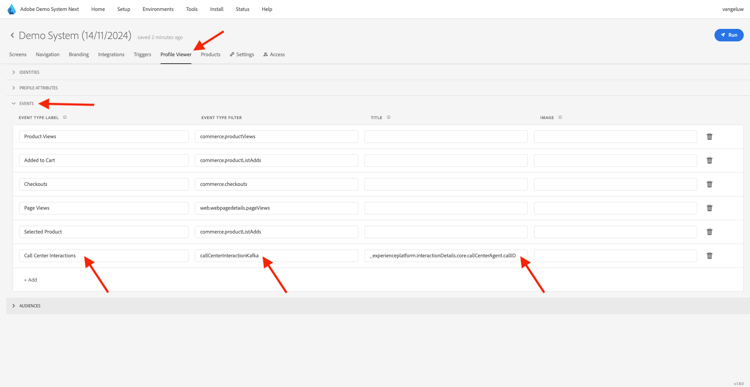Open the Status menu
750x387 pixels.
pos(243,9)
